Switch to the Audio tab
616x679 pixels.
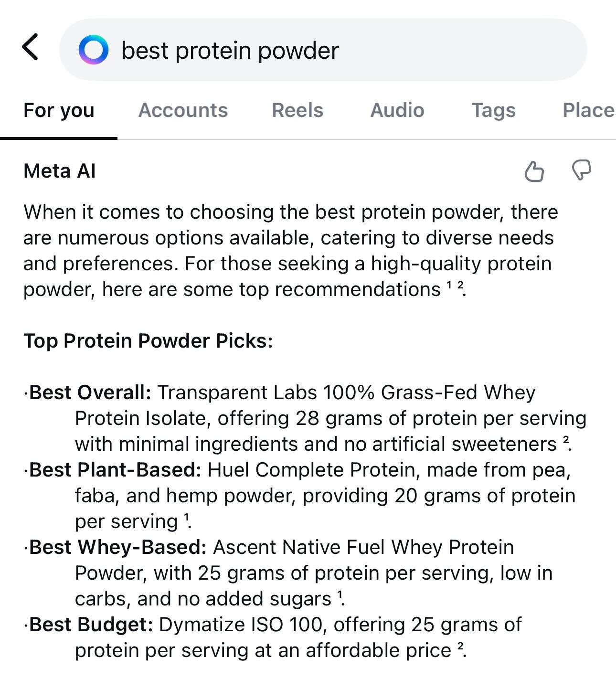click(x=397, y=111)
